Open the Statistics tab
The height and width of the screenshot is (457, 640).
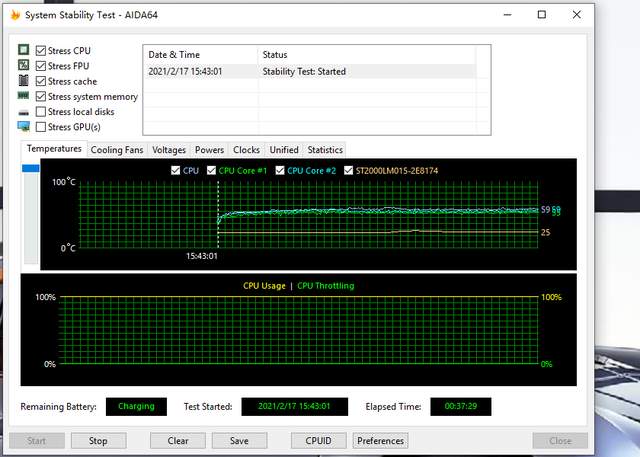[x=325, y=150]
